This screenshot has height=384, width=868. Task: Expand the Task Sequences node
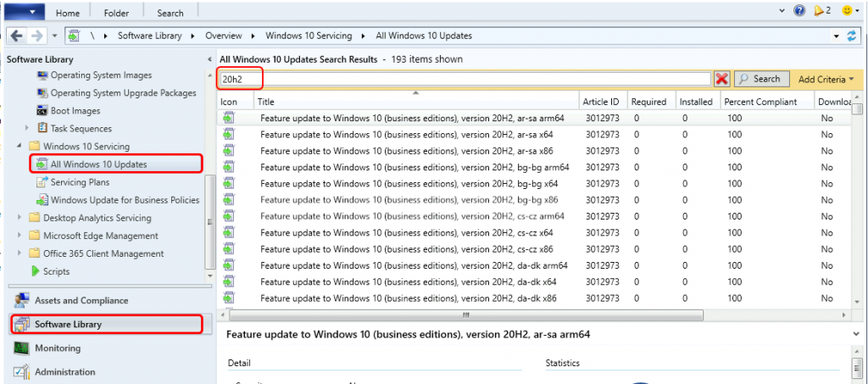pos(26,128)
